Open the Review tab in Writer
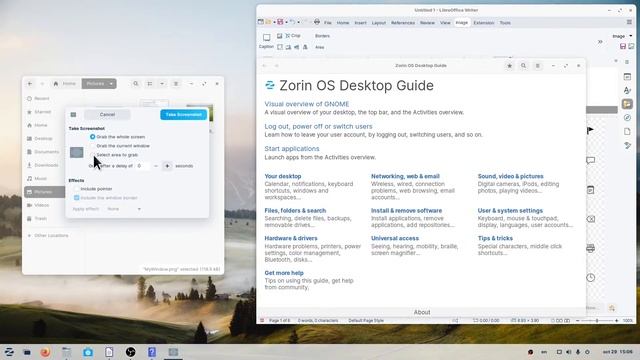 (427, 23)
